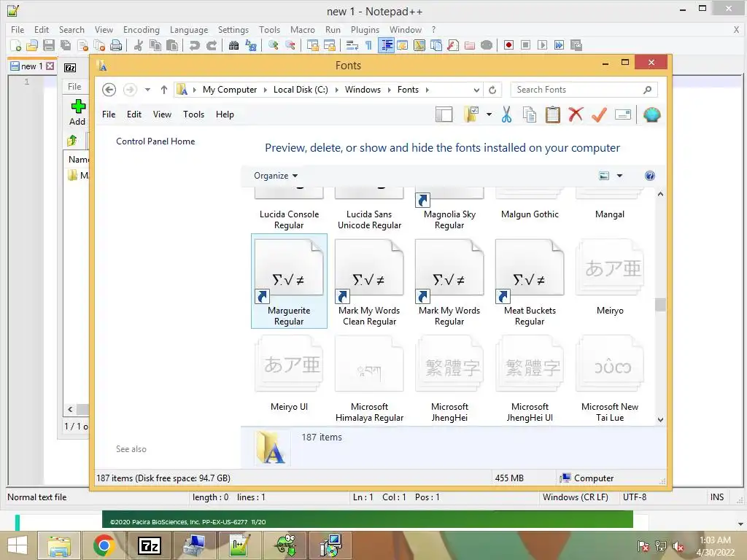Click scroll up arrow in fonts list
The width and height of the screenshot is (747, 560).
[660, 194]
